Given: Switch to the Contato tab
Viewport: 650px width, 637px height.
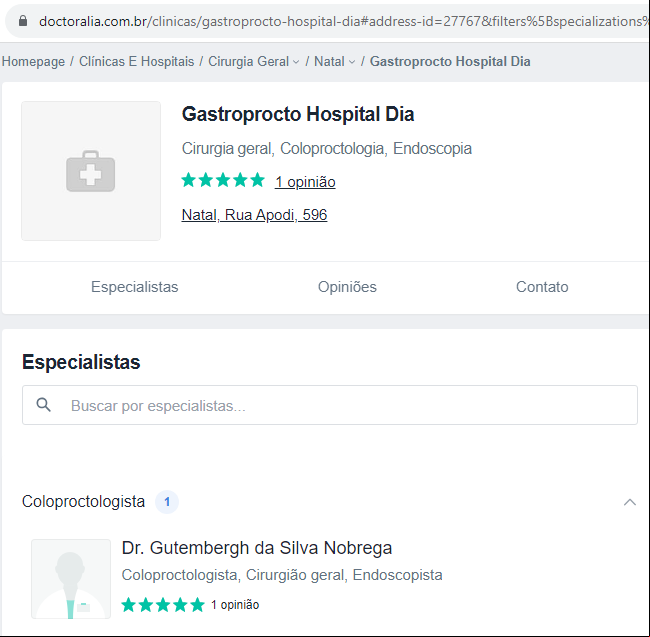Looking at the screenshot, I should click(x=542, y=287).
